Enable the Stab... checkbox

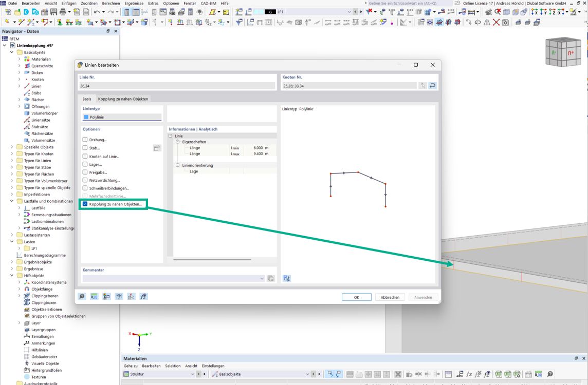pyautogui.click(x=85, y=148)
